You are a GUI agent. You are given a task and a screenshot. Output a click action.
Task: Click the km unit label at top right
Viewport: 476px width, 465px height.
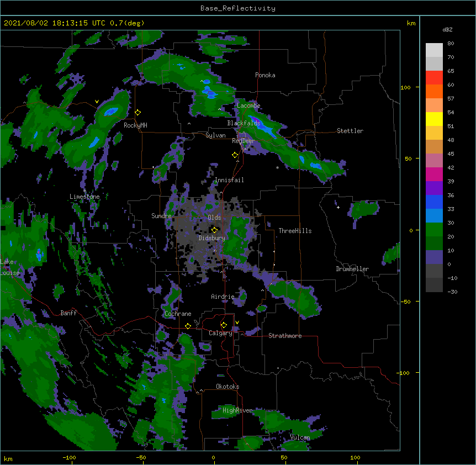411,23
